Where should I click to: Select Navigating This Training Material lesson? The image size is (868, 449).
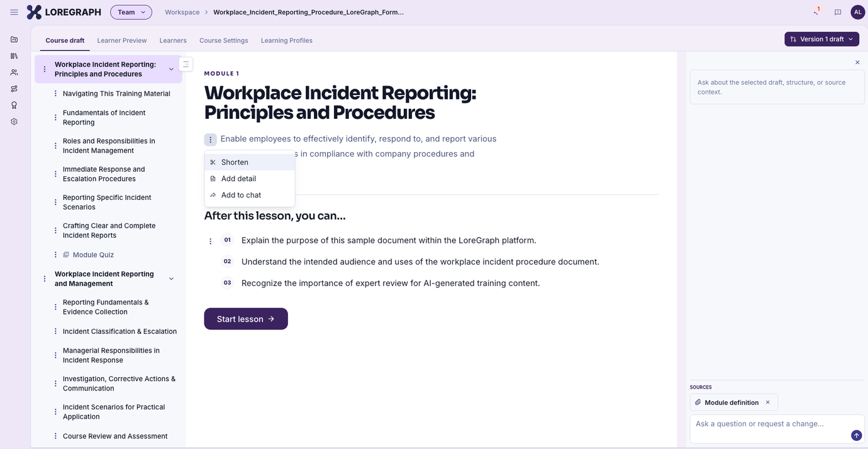116,94
